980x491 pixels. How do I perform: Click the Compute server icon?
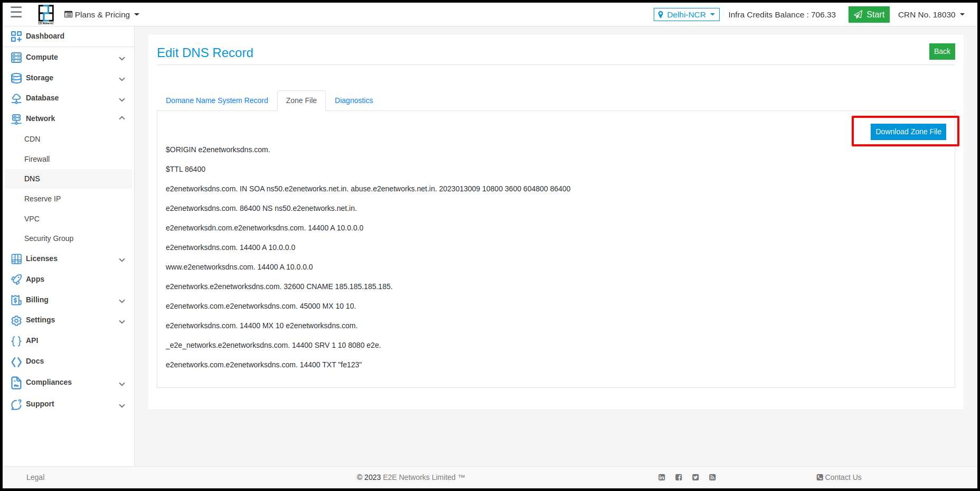point(16,57)
